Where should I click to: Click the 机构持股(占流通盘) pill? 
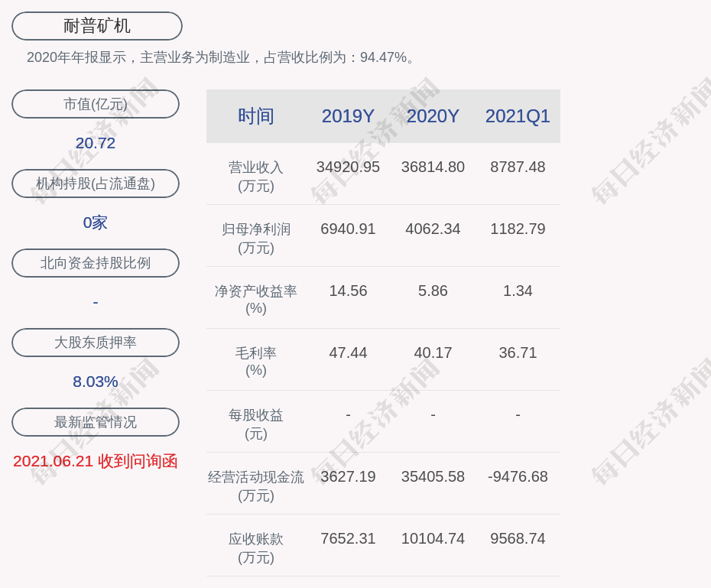[x=96, y=184]
